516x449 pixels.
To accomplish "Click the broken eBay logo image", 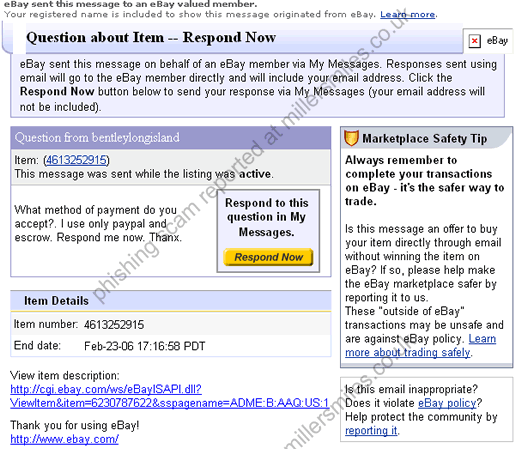I will 475,41.
